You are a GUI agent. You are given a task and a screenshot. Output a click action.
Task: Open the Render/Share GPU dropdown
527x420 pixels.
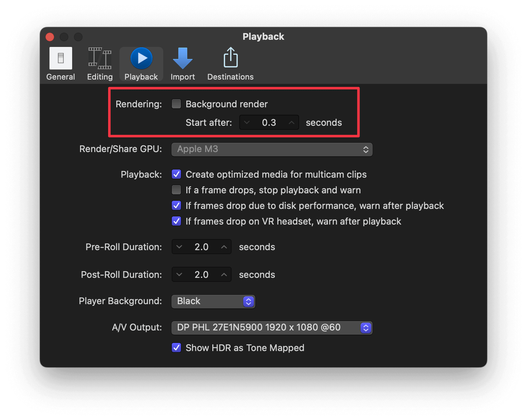[x=272, y=150]
